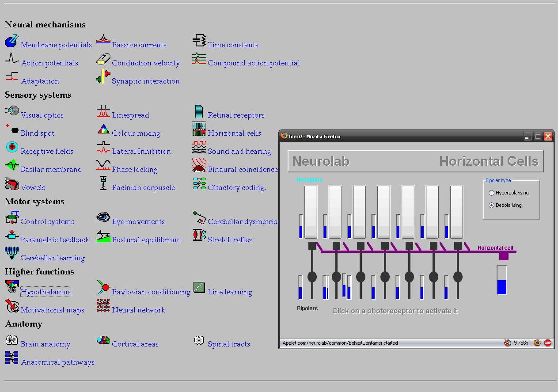Go to the Anatomical pathways link
Viewport: 558px width, 392px height.
[57, 362]
